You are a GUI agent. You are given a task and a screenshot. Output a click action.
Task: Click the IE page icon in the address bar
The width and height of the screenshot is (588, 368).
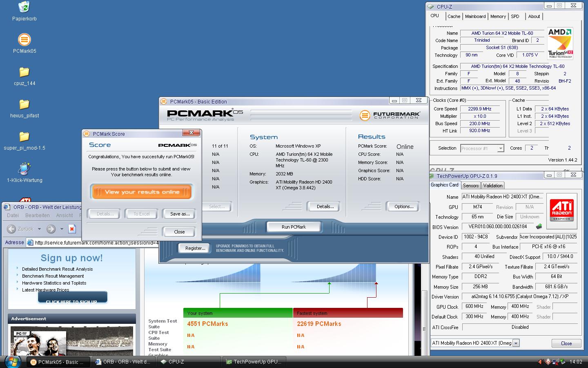[x=30, y=242]
